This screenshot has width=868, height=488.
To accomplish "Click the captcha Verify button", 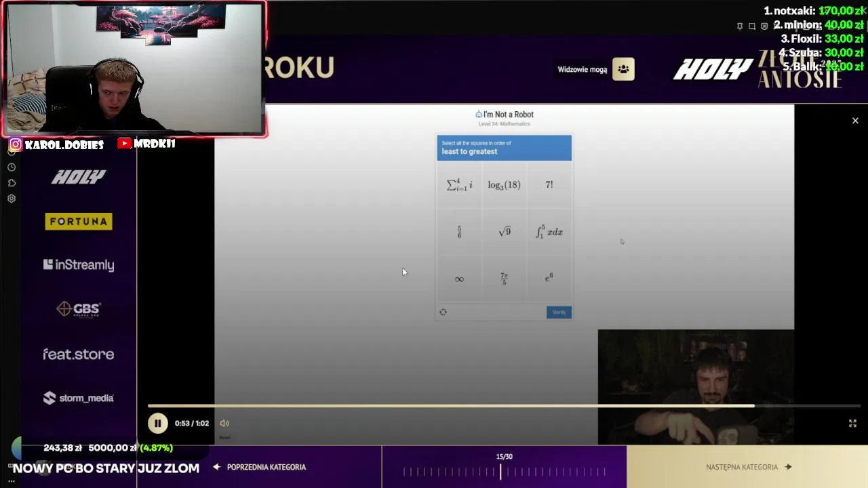I will [x=559, y=312].
